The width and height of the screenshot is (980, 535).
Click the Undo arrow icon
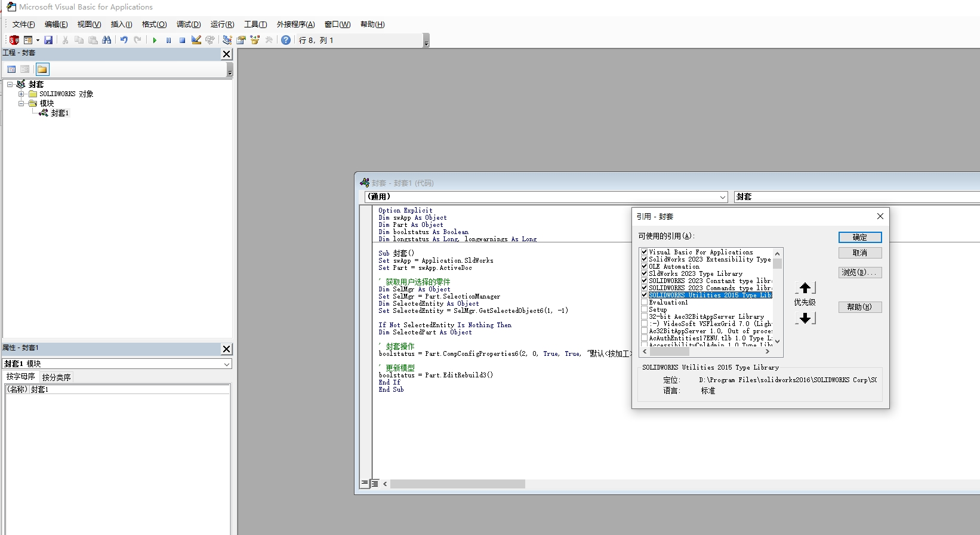click(x=124, y=40)
